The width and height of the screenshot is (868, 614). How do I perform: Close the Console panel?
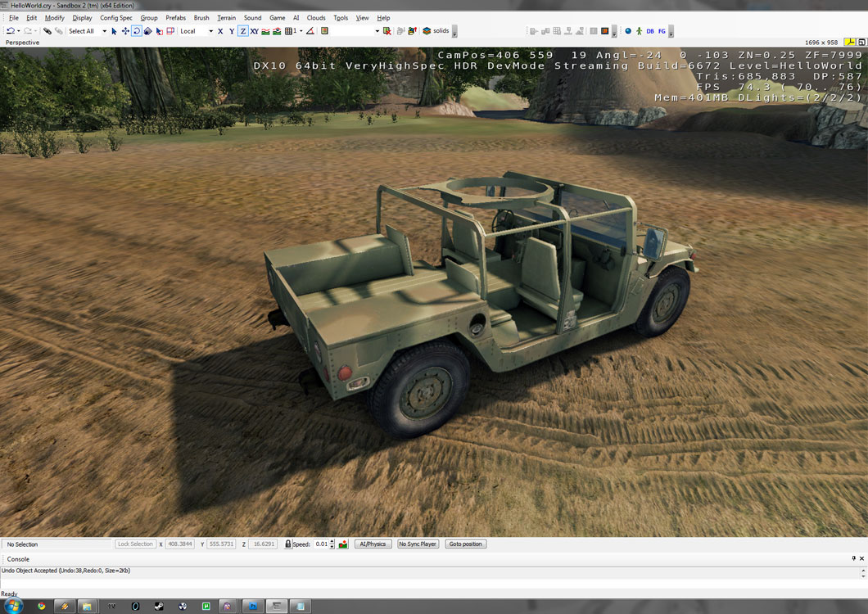click(x=862, y=558)
